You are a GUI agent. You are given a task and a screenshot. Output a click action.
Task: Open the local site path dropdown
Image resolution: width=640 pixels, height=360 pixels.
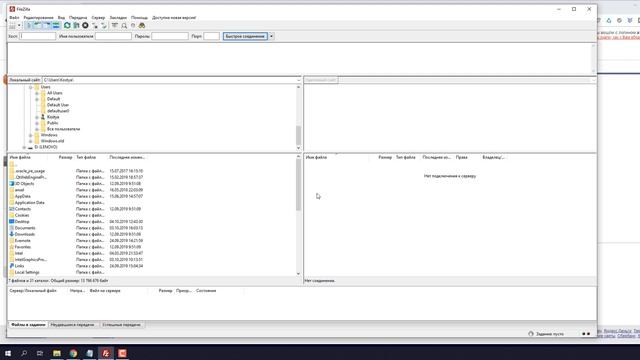(298, 80)
